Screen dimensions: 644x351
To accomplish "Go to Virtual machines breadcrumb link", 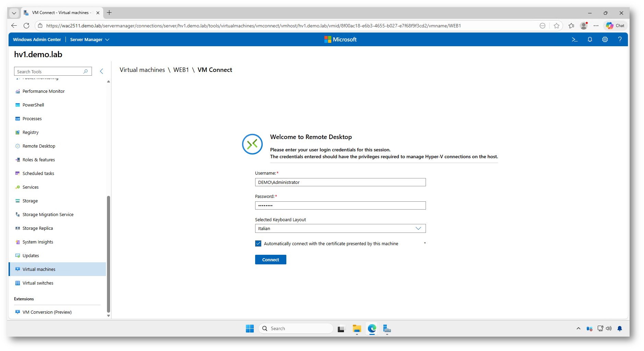I will pos(142,70).
